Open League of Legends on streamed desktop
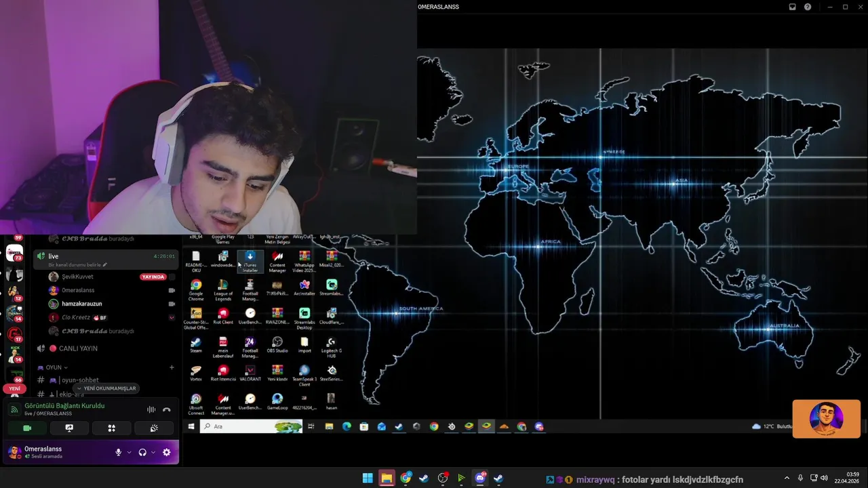Image resolution: width=868 pixels, height=488 pixels. tap(223, 289)
